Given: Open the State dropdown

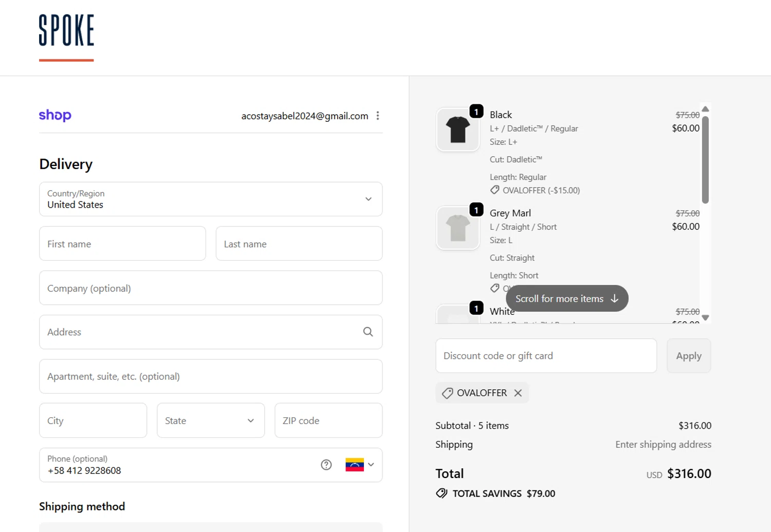Looking at the screenshot, I should tap(211, 420).
